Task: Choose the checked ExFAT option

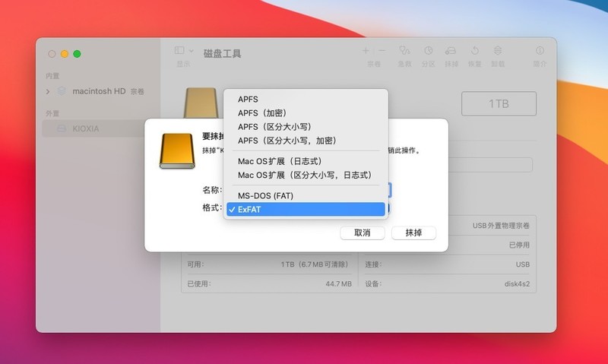Action: click(306, 209)
